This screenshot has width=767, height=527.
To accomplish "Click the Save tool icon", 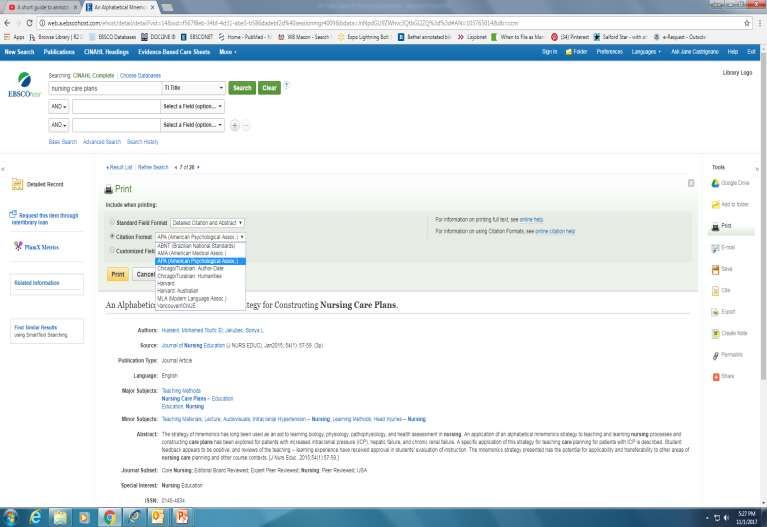I will tap(715, 269).
